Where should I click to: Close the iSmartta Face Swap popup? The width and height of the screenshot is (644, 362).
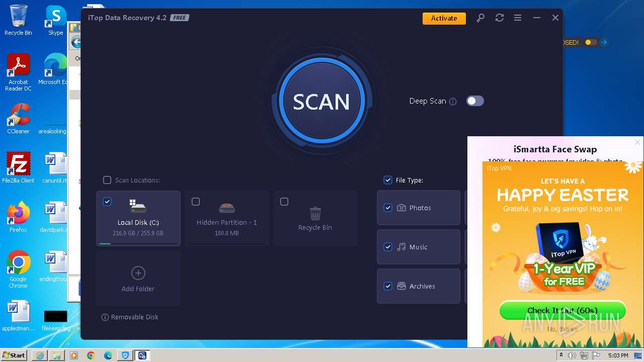coord(637,142)
